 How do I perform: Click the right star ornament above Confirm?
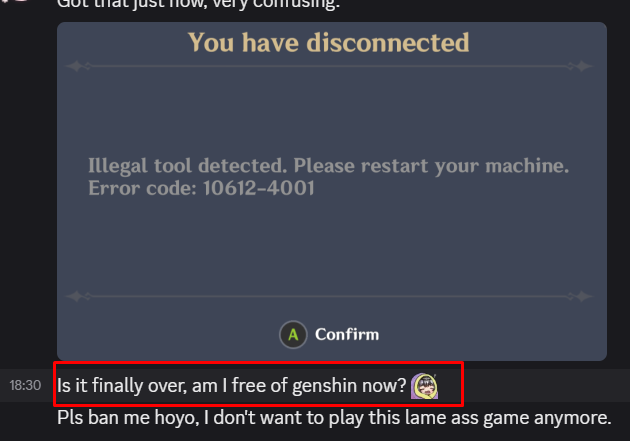[581, 296]
